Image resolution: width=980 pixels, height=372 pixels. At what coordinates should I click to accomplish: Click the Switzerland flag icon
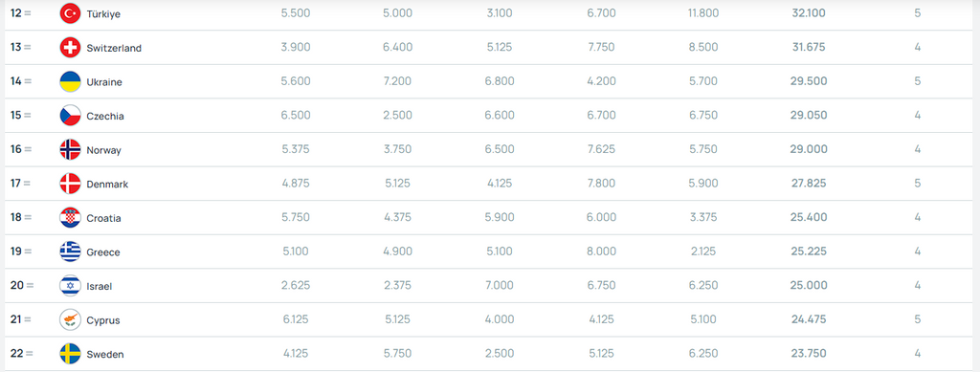tap(70, 48)
